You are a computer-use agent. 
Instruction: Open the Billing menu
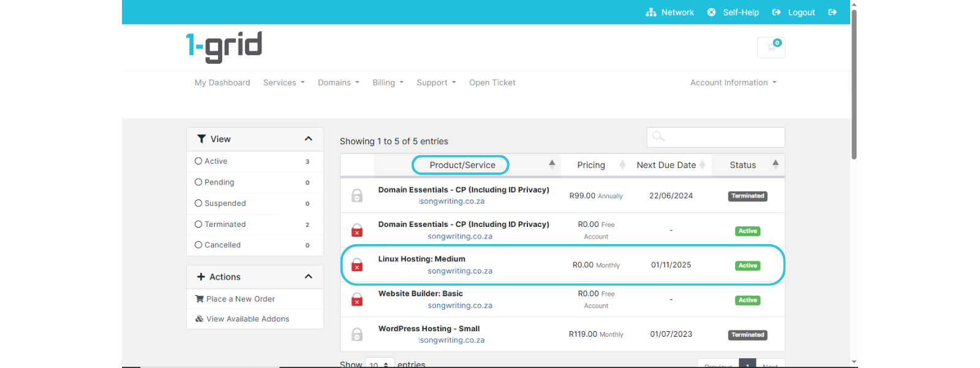[x=388, y=83]
